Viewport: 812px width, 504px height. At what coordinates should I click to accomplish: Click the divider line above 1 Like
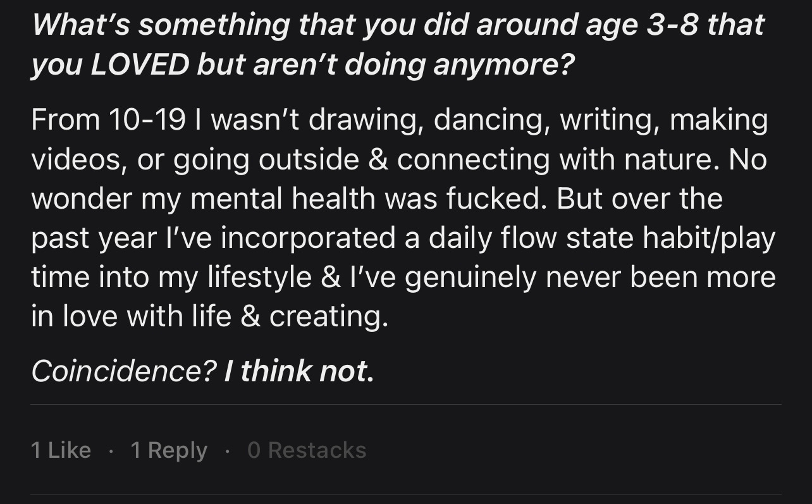pos(406,405)
